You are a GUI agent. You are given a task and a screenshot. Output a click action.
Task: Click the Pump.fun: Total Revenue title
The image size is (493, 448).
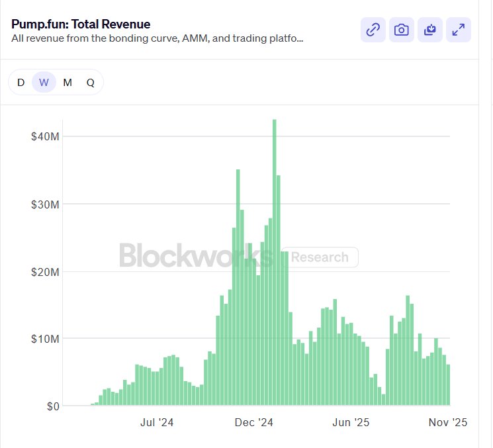tap(81, 24)
